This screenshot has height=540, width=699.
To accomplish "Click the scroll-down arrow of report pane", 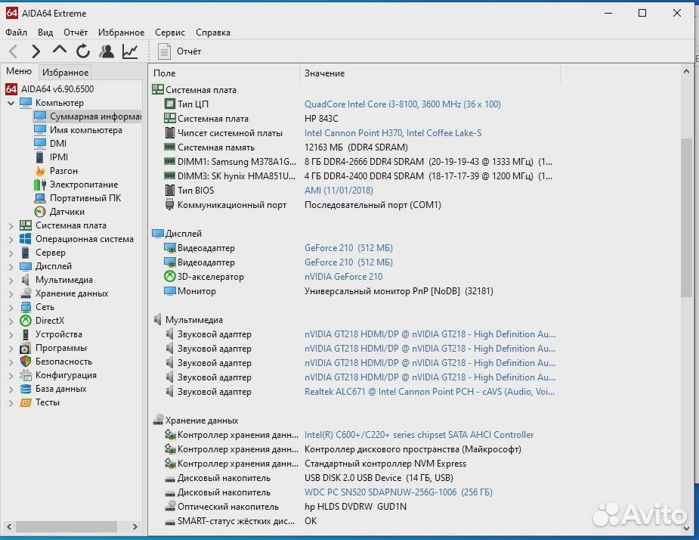I will pos(687,528).
